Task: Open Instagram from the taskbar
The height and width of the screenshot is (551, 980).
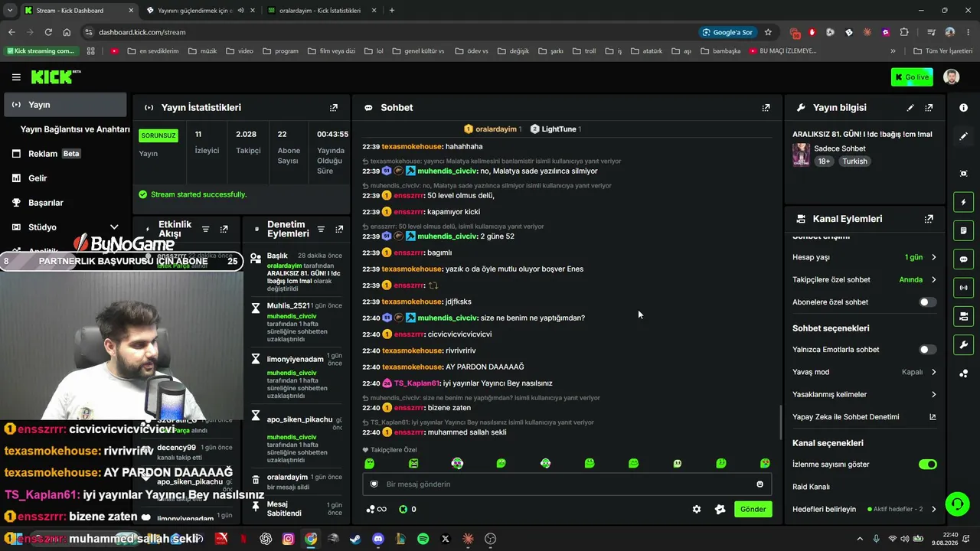Action: [x=288, y=539]
